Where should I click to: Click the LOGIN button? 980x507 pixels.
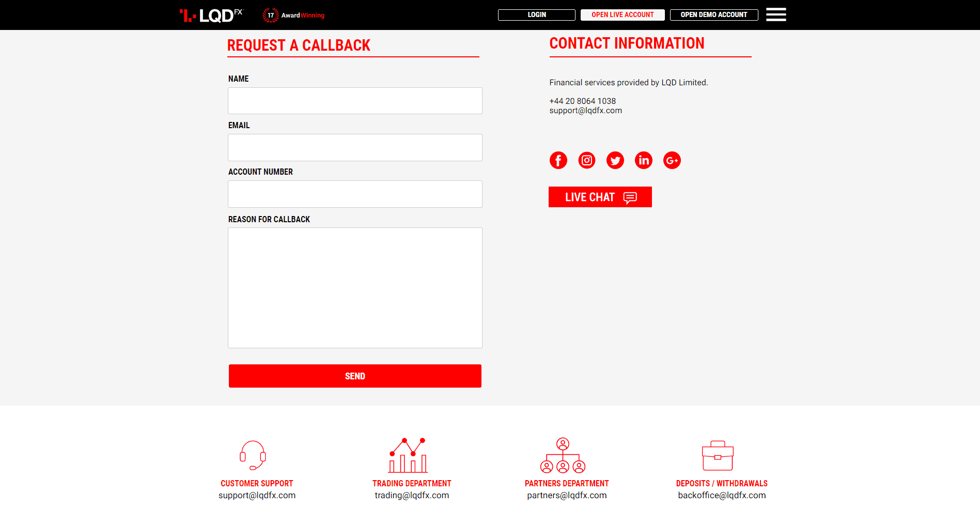tap(536, 14)
